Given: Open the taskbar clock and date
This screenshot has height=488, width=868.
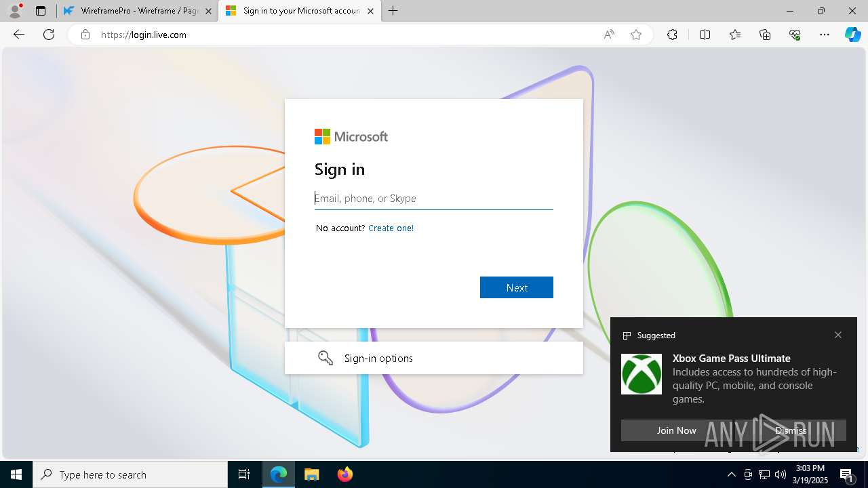Looking at the screenshot, I should pyautogui.click(x=812, y=474).
